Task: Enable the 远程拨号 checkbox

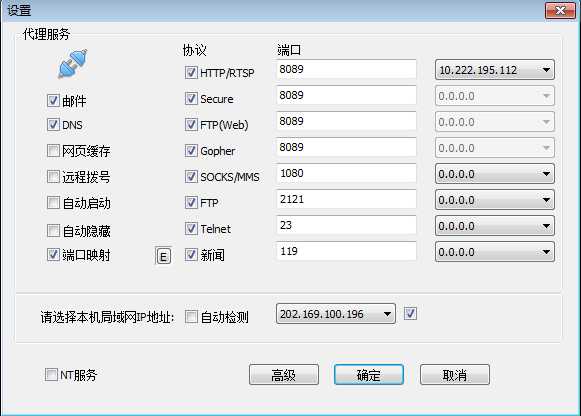Action: pos(53,176)
